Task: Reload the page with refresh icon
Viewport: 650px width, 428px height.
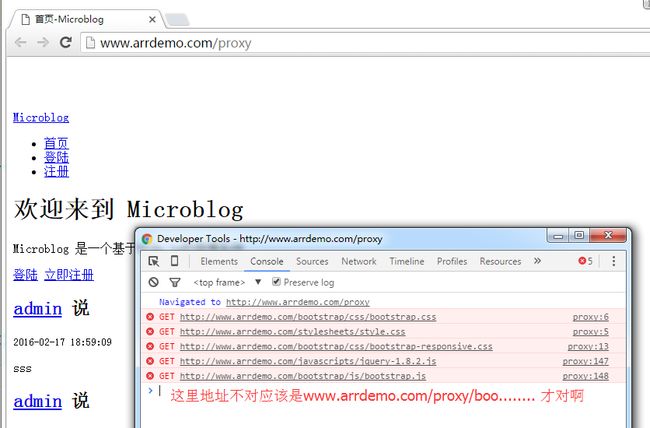Action: [x=65, y=42]
